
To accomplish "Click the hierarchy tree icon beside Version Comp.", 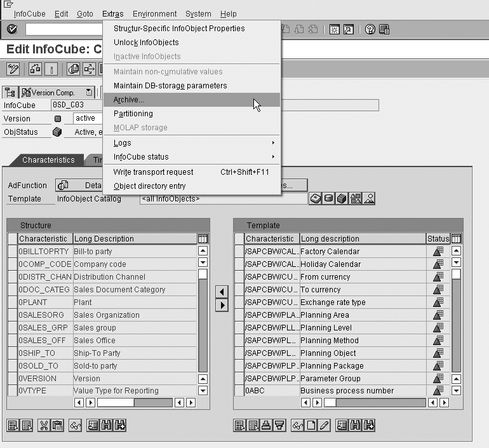I will coord(10,93).
